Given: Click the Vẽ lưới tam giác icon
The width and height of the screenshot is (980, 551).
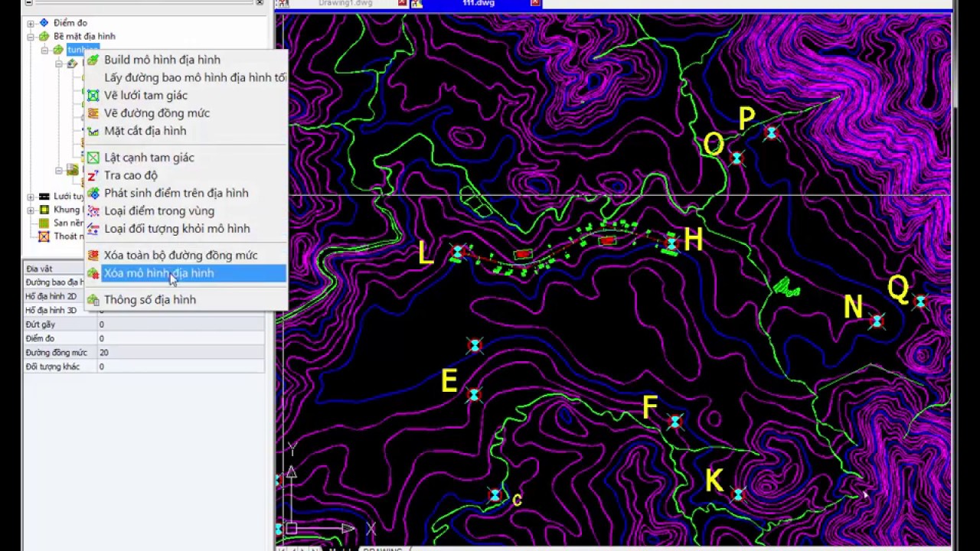Looking at the screenshot, I should [93, 96].
